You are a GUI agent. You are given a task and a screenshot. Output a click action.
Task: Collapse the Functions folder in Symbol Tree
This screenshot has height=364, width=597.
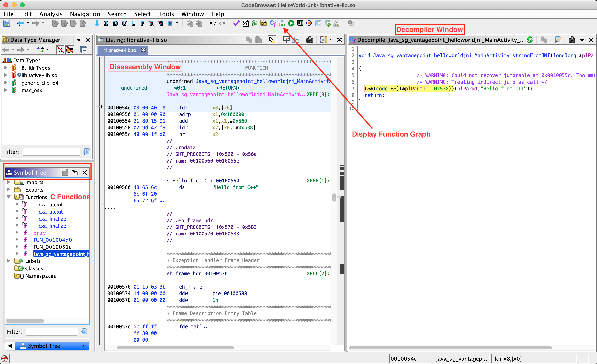click(x=9, y=197)
